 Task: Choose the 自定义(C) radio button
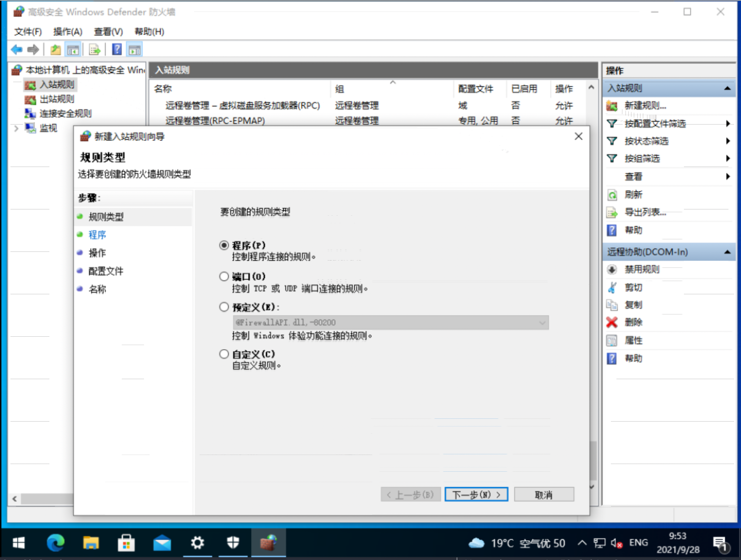coord(224,354)
